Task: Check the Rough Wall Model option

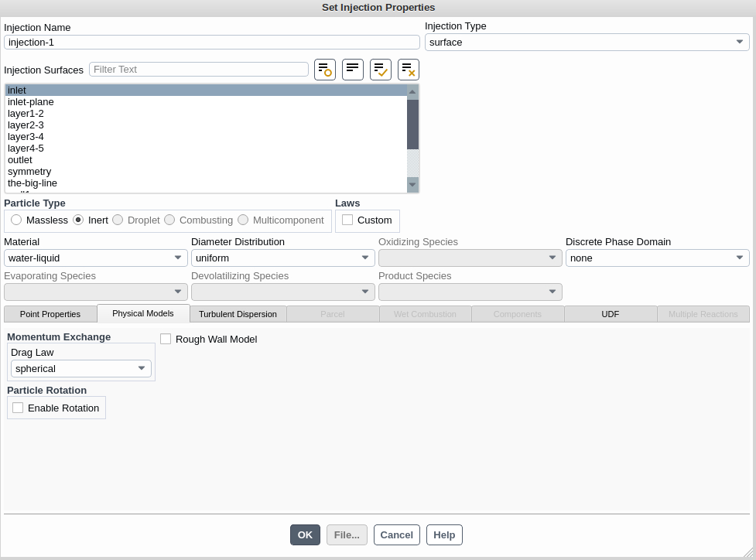Action: click(x=166, y=339)
